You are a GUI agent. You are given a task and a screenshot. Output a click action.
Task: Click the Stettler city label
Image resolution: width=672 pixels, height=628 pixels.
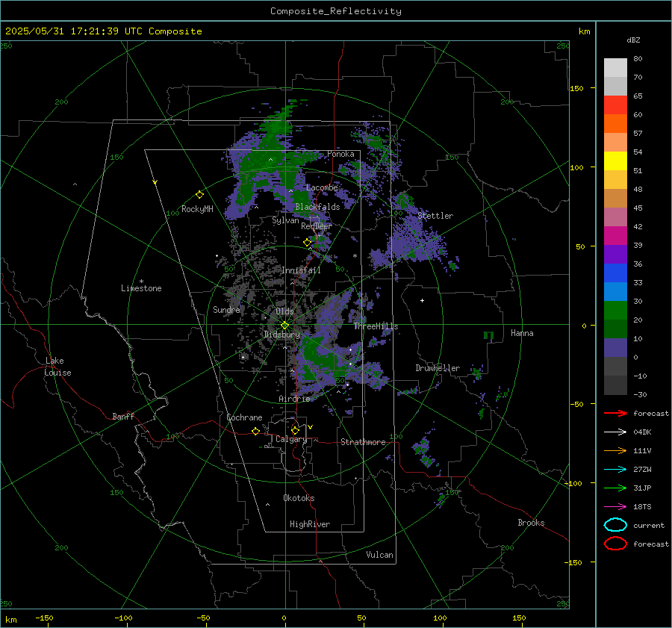point(435,216)
